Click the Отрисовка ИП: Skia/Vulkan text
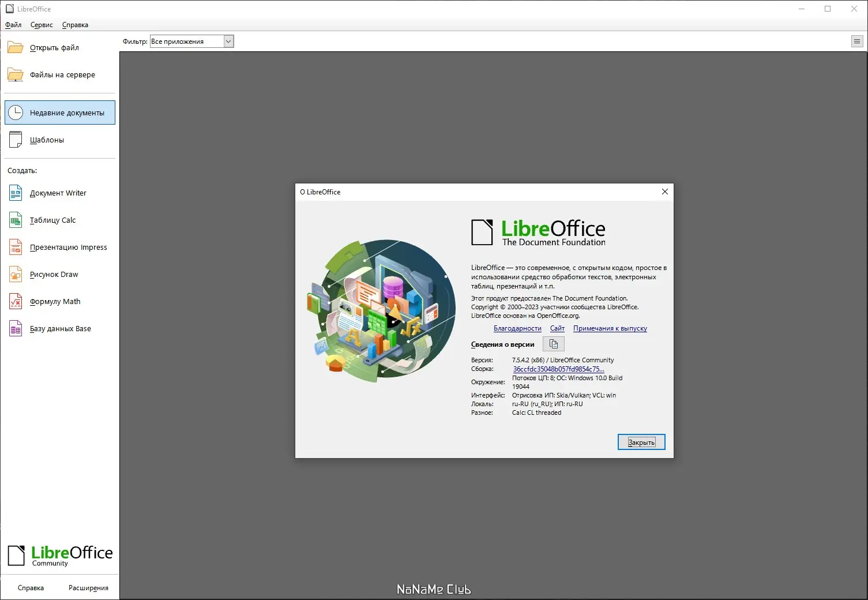The image size is (868, 600). pos(550,395)
